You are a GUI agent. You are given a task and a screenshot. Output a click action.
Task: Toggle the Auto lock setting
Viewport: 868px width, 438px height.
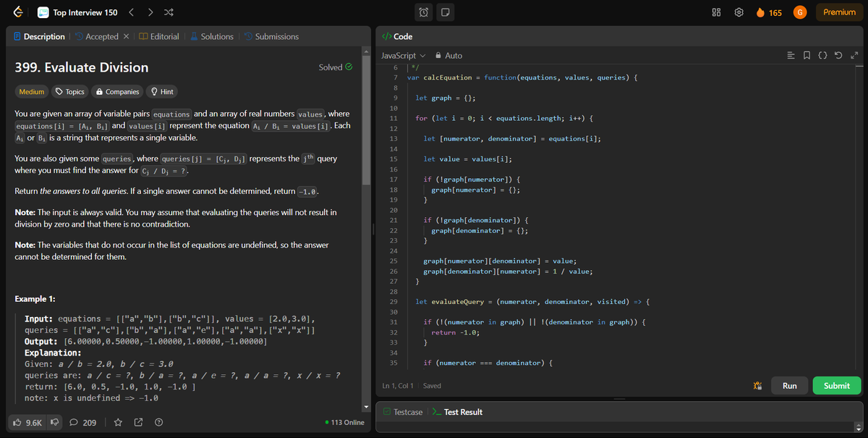point(448,55)
